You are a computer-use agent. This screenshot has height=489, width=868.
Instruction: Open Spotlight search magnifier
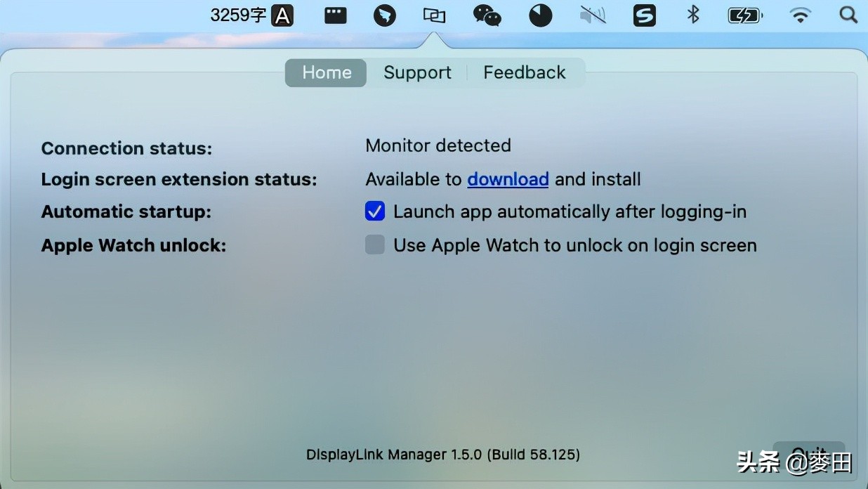point(848,15)
